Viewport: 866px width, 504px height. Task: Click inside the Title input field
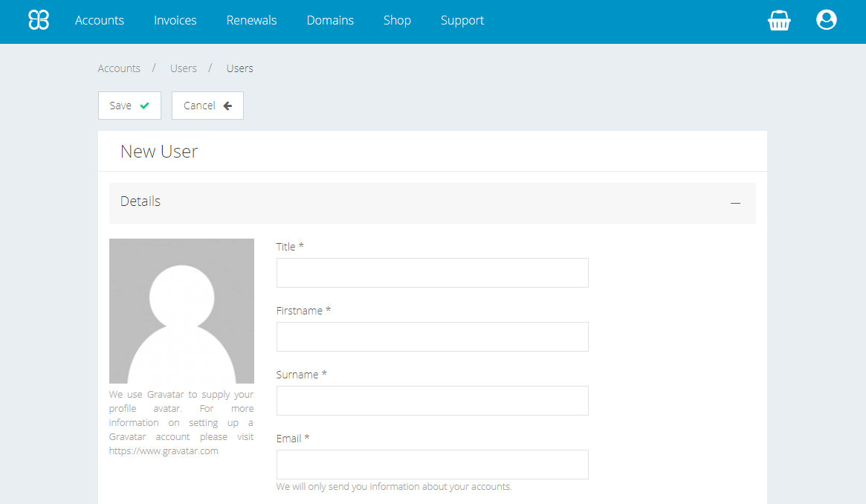coord(432,273)
